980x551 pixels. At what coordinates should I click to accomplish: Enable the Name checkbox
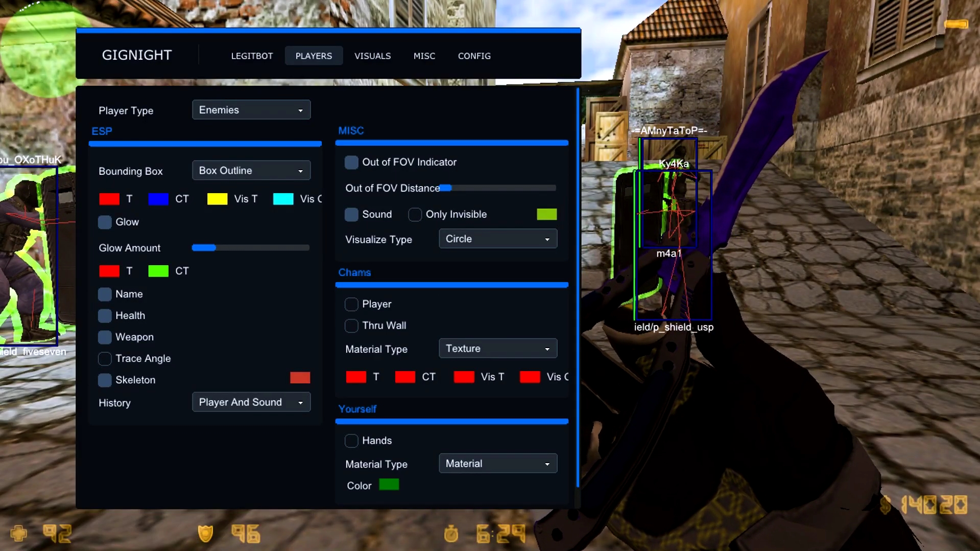[105, 294]
